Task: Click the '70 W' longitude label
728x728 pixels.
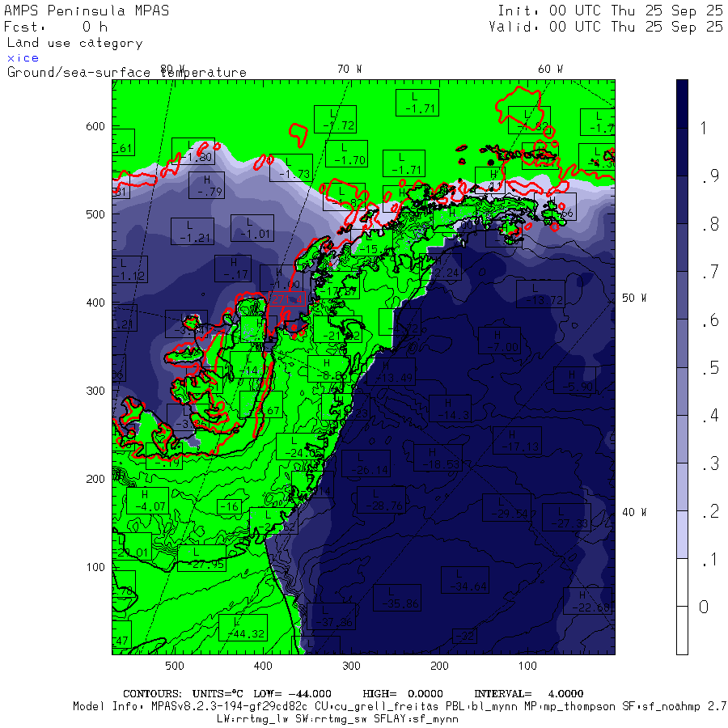Action: pyautogui.click(x=349, y=70)
